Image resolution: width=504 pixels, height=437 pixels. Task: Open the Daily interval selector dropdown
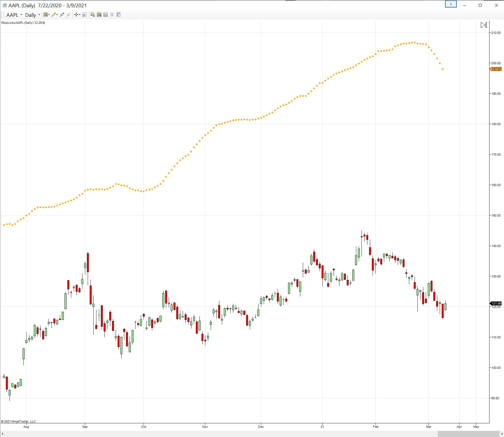(32, 15)
